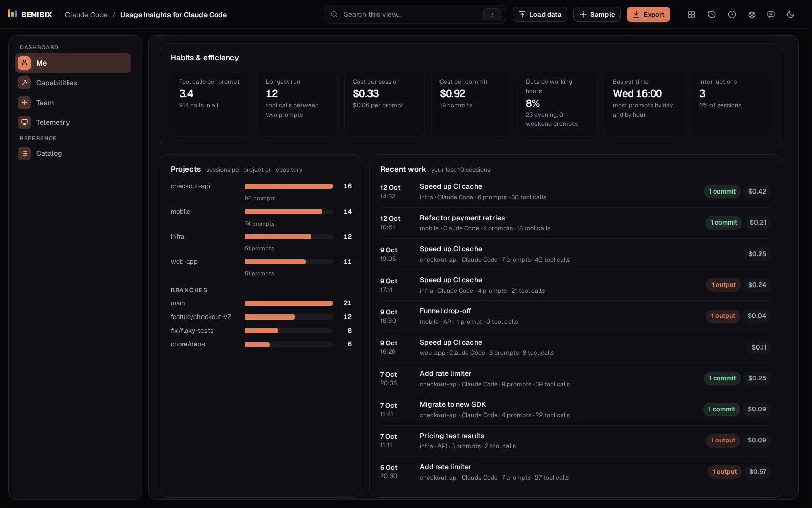Click the Catalog list icon
Image resolution: width=812 pixels, height=508 pixels.
point(24,153)
